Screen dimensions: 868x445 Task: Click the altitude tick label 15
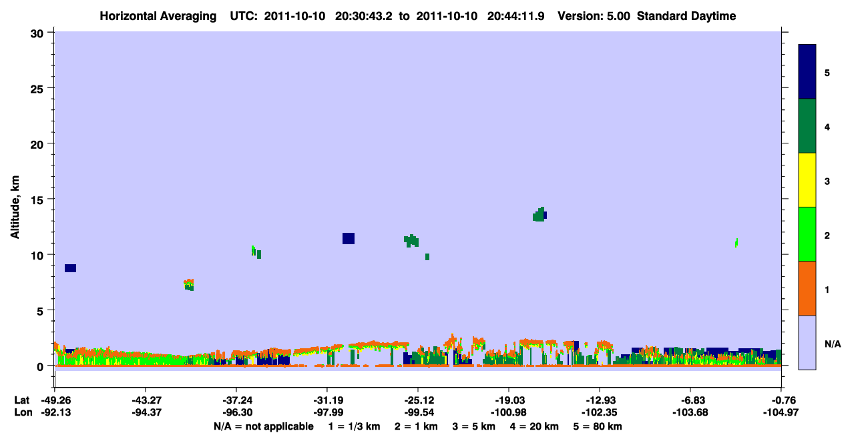[x=39, y=199]
